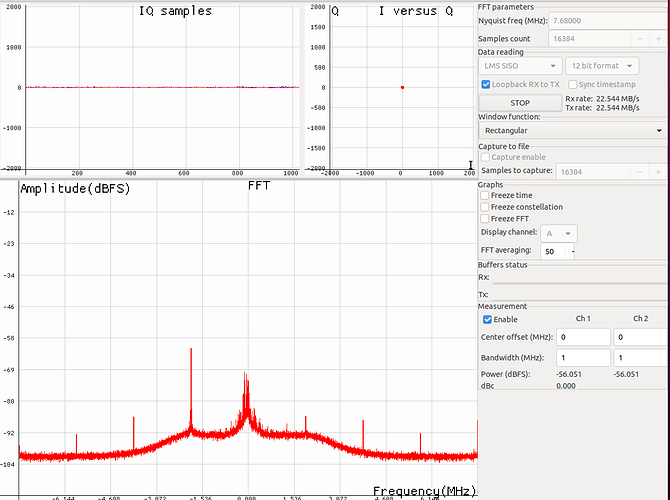The image size is (670, 500).
Task: Click the dBc value 0.000
Action: click(566, 386)
